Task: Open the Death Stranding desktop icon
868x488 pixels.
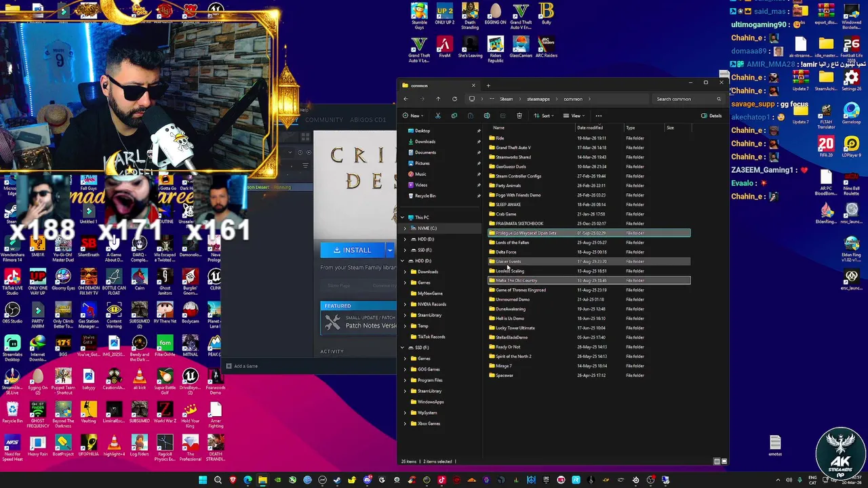Action: 470,16
